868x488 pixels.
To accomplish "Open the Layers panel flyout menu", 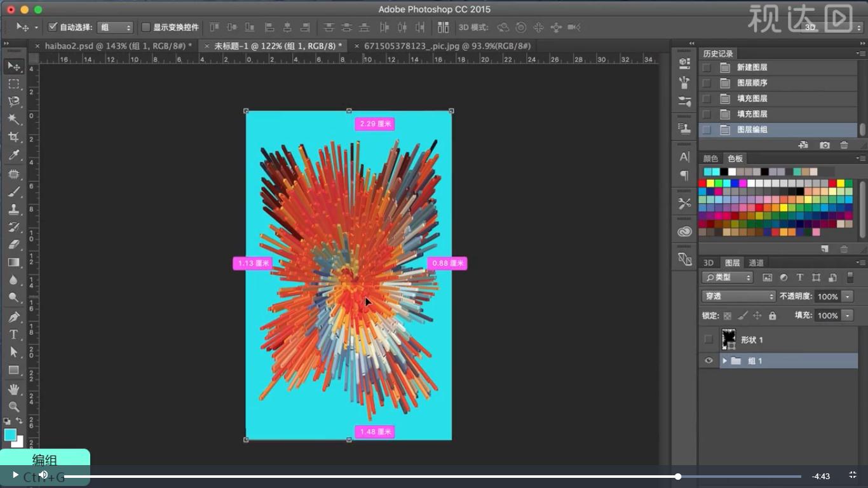I will pyautogui.click(x=860, y=262).
